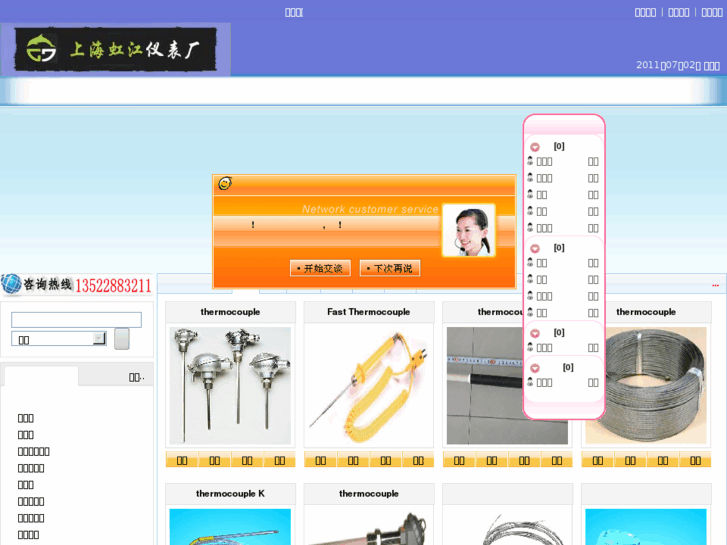Collapse the last agent group in the pink panel

pyautogui.click(x=535, y=368)
